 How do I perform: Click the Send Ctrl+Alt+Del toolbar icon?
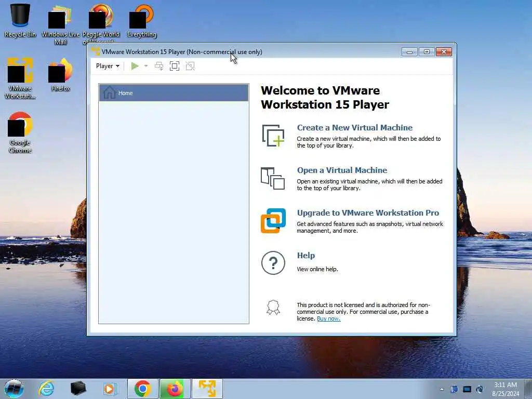pyautogui.click(x=159, y=66)
